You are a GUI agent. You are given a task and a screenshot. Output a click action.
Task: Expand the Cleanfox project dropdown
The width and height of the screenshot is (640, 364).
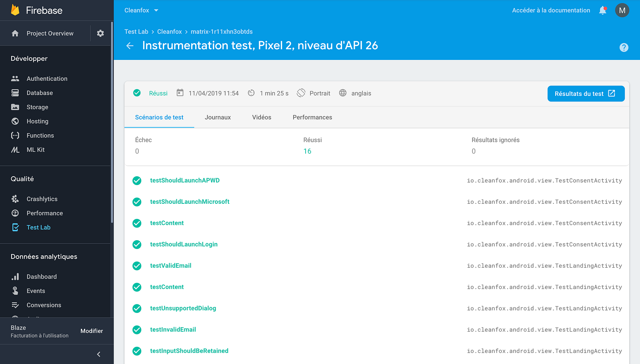coord(141,10)
